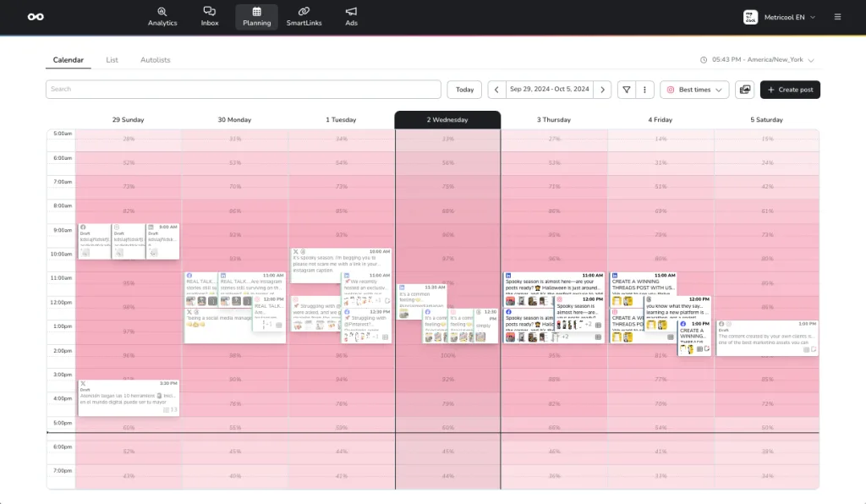866x504 pixels.
Task: Go to SmartLinks in top navigation
Action: point(304,16)
